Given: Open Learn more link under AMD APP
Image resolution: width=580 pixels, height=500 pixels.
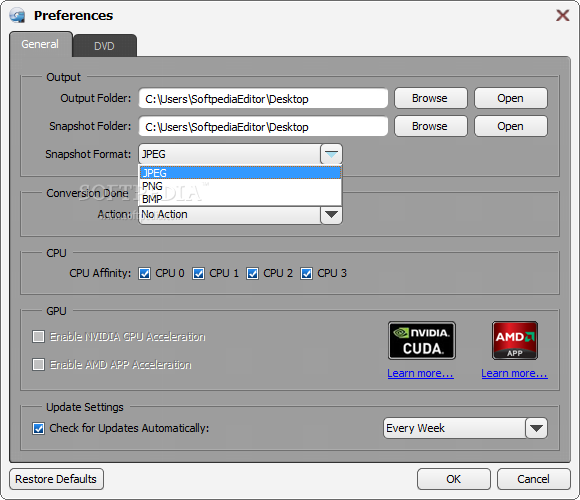Looking at the screenshot, I should click(x=514, y=374).
